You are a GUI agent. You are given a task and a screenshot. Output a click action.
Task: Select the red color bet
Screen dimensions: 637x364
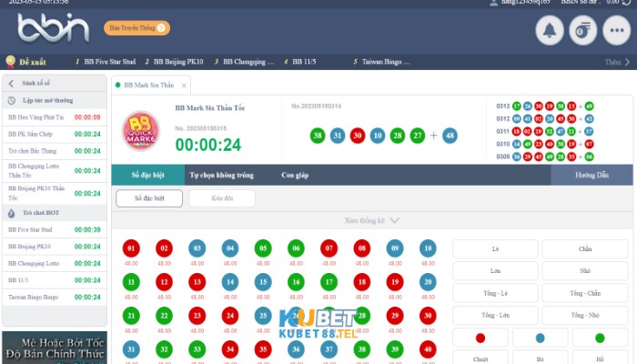coord(480,338)
